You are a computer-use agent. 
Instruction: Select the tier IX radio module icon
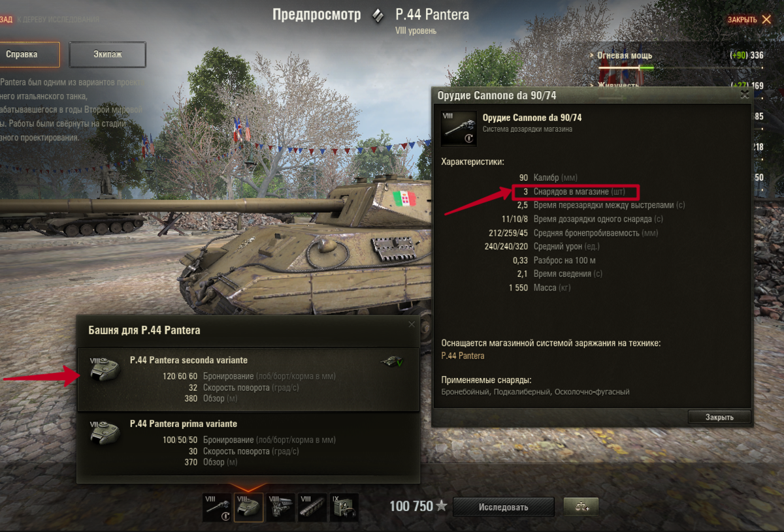tap(344, 507)
